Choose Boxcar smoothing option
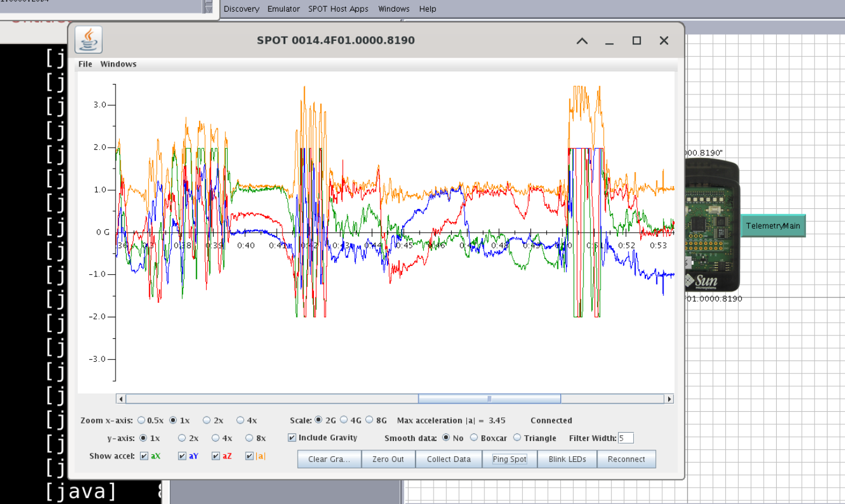The height and width of the screenshot is (504, 845). (x=474, y=438)
